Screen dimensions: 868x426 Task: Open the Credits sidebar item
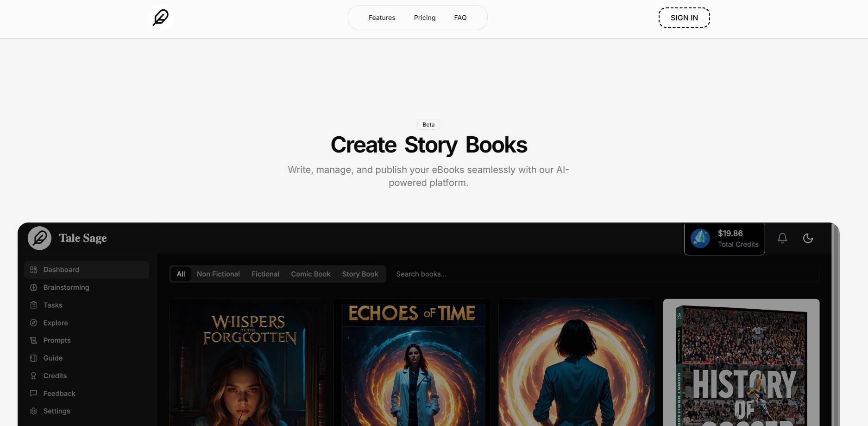(x=55, y=375)
